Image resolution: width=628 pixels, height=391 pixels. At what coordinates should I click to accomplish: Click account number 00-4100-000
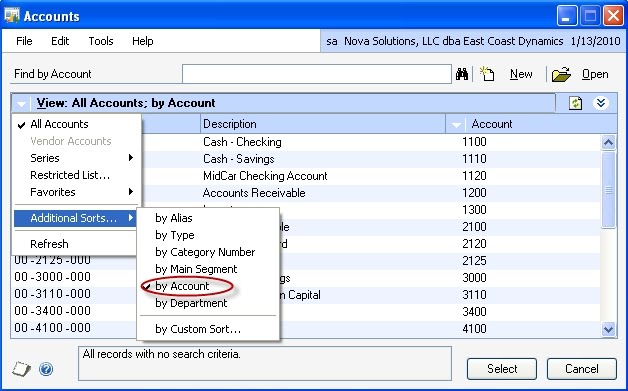tap(52, 328)
